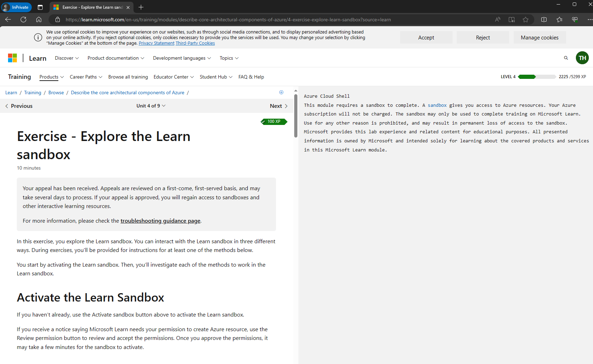Open Favorites list icon
Screen dimensions: 593x364
(559, 20)
